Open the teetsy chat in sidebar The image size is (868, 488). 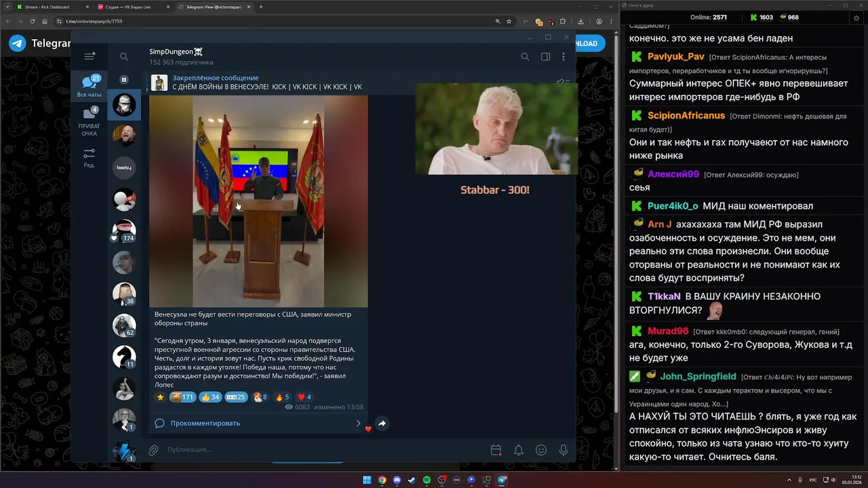click(124, 167)
